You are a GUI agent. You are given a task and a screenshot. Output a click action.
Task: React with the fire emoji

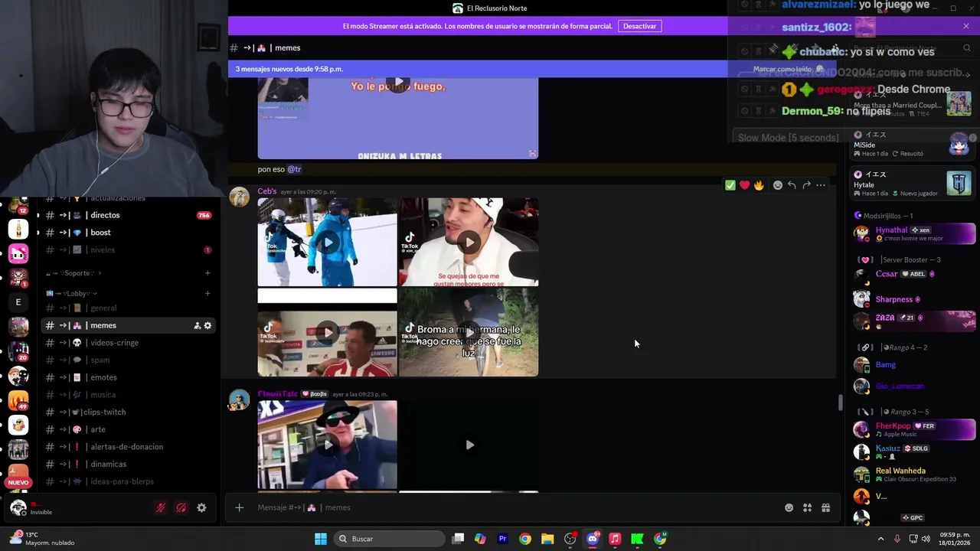759,185
